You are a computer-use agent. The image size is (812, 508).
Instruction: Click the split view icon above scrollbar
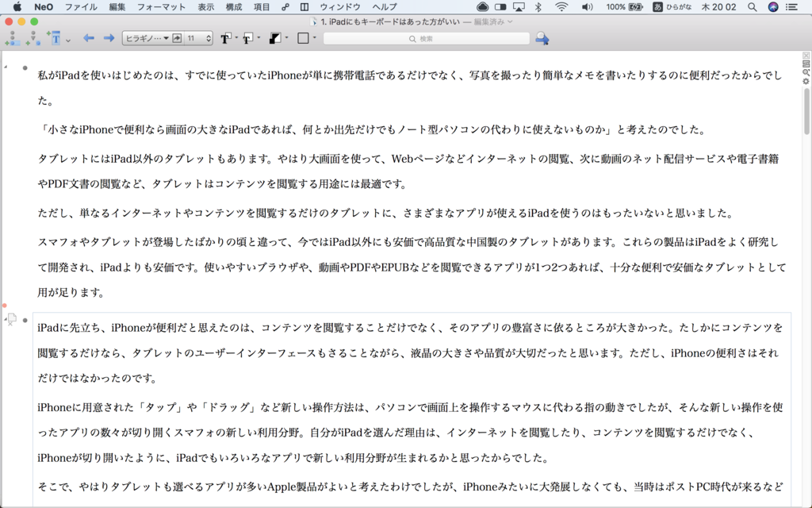(x=806, y=64)
